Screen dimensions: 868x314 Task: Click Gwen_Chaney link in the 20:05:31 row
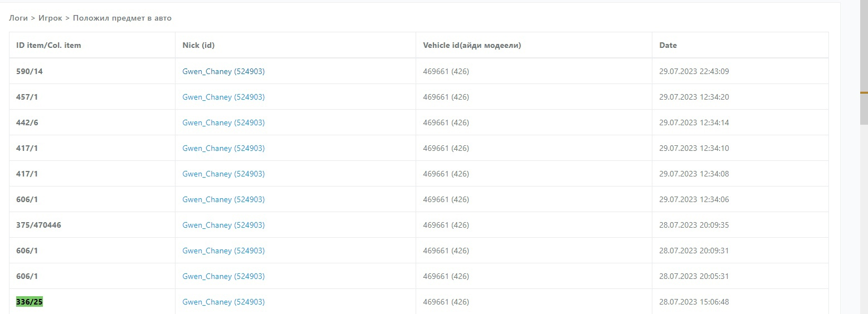tap(223, 276)
